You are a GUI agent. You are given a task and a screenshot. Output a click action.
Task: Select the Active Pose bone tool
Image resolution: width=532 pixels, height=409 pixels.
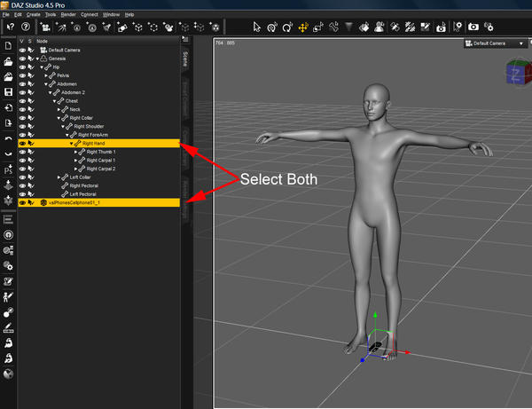point(333,27)
